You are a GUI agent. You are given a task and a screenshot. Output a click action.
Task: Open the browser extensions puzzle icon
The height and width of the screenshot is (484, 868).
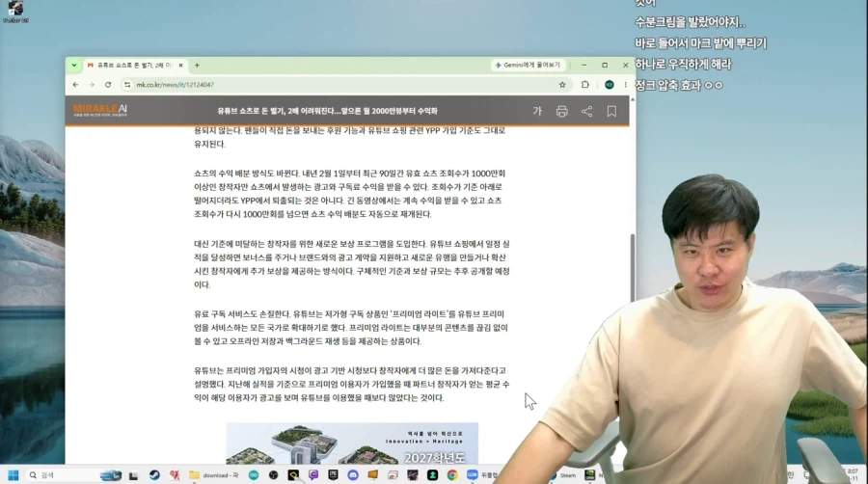585,85
